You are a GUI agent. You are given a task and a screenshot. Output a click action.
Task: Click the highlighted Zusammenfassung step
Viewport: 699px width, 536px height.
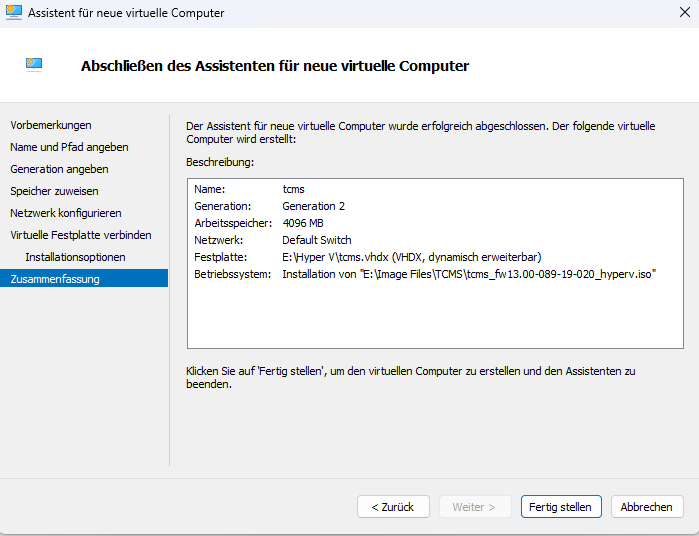pos(55,279)
